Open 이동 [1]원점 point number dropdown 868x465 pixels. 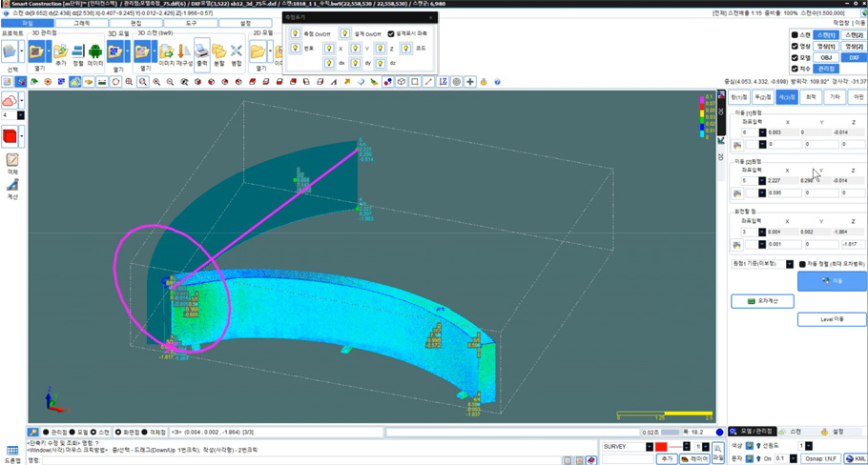762,132
